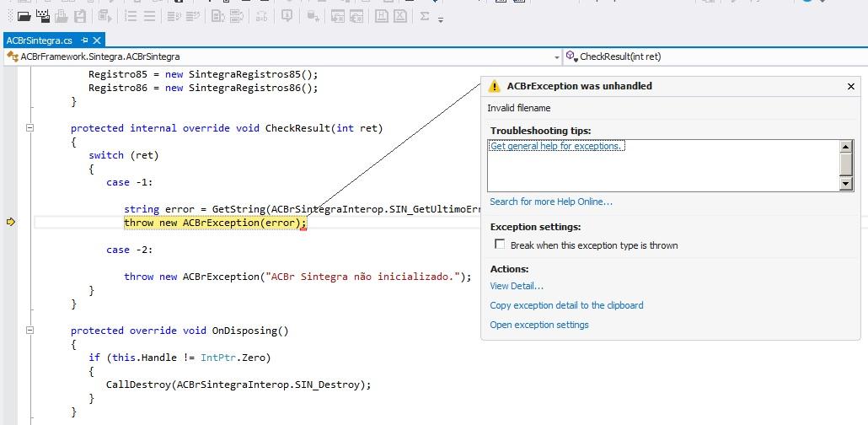The width and height of the screenshot is (868, 425).
Task: Click the 'H' document toolbar icon
Action: 381,16
